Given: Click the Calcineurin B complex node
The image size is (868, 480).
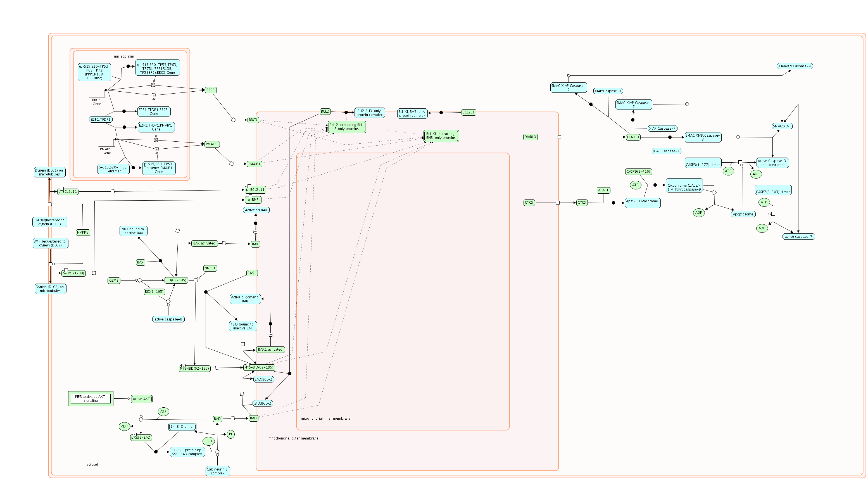Looking at the screenshot, I should pyautogui.click(x=217, y=471).
